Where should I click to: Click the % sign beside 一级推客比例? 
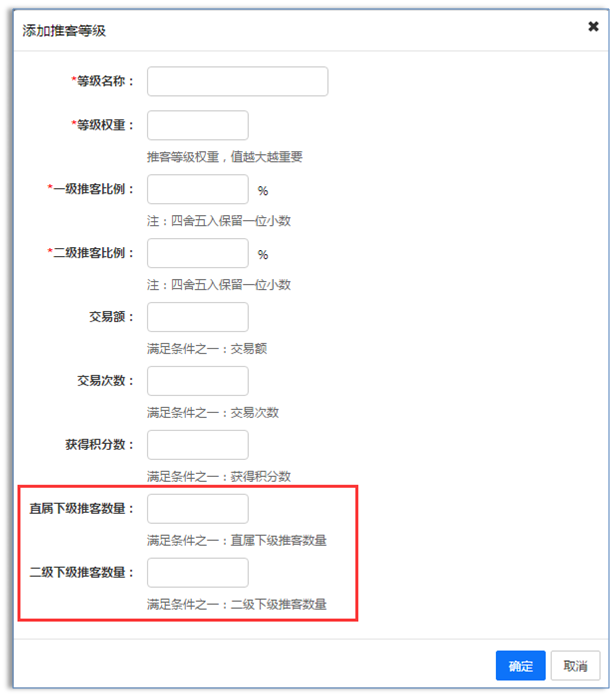(x=263, y=191)
